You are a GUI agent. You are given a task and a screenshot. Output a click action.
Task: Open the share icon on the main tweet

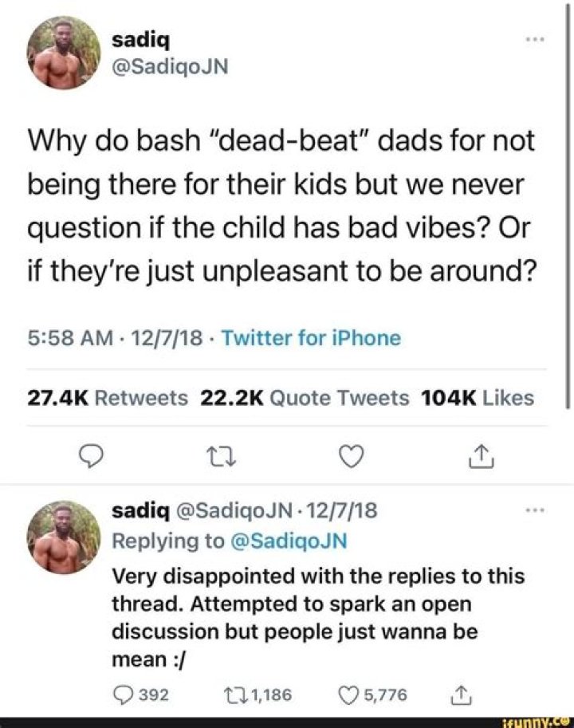[480, 457]
